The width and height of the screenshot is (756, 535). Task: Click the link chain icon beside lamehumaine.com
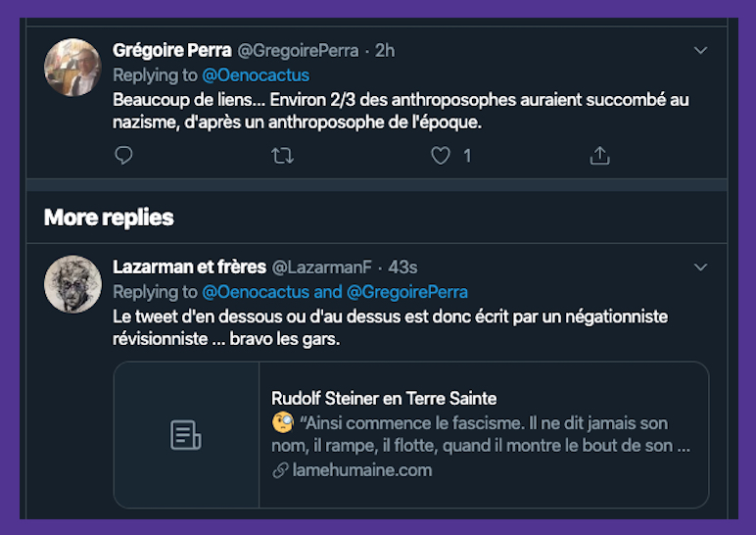[280, 470]
